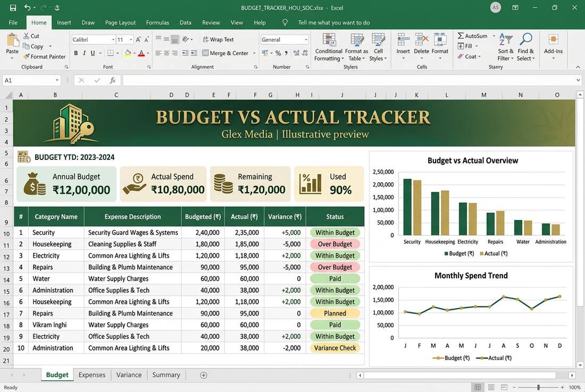Viewport: 585px width, 392px height.
Task: Apply red font color
Action: pyautogui.click(x=141, y=53)
